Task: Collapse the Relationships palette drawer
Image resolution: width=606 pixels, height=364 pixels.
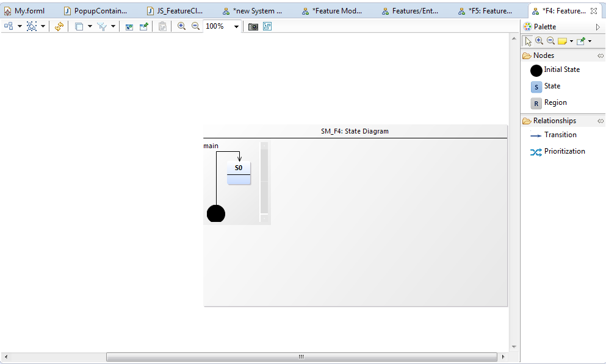Action: pos(549,121)
